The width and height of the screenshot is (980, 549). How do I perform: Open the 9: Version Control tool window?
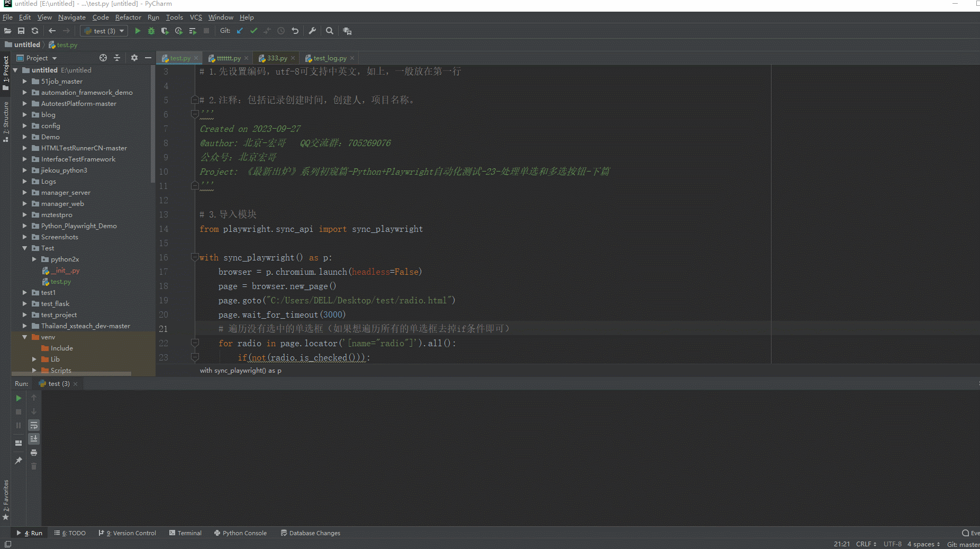[x=128, y=533]
